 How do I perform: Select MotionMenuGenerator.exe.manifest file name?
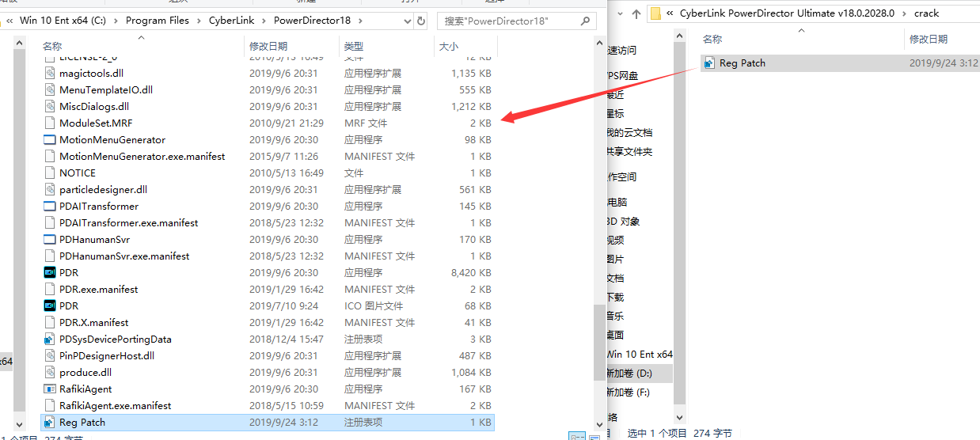[142, 156]
